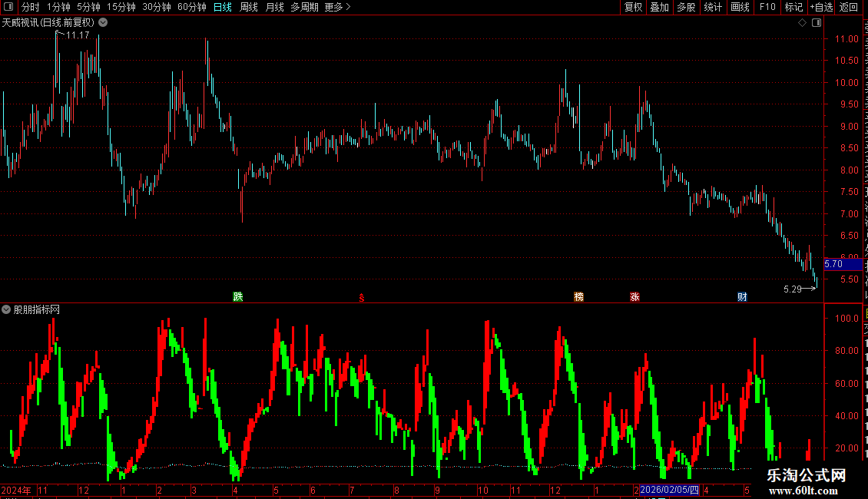Image resolution: width=868 pixels, height=499 pixels.
Task: Click the blue 财 event marker
Action: coord(742,296)
